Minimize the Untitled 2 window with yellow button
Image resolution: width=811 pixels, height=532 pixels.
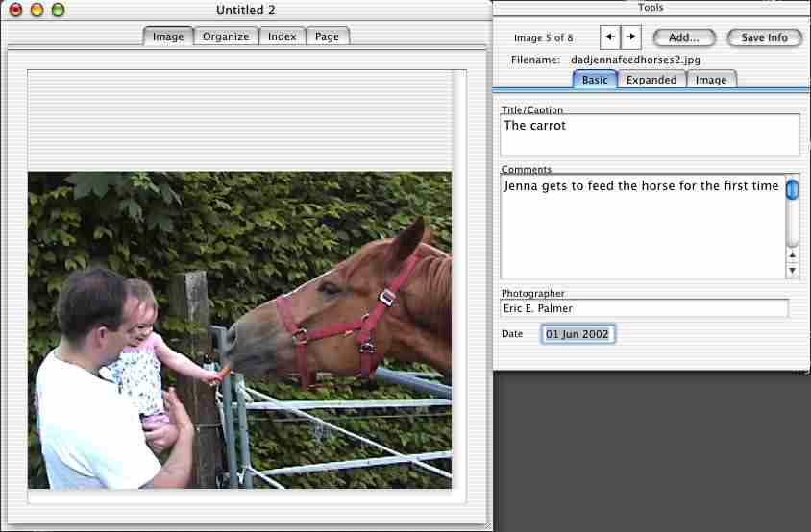pyautogui.click(x=37, y=10)
